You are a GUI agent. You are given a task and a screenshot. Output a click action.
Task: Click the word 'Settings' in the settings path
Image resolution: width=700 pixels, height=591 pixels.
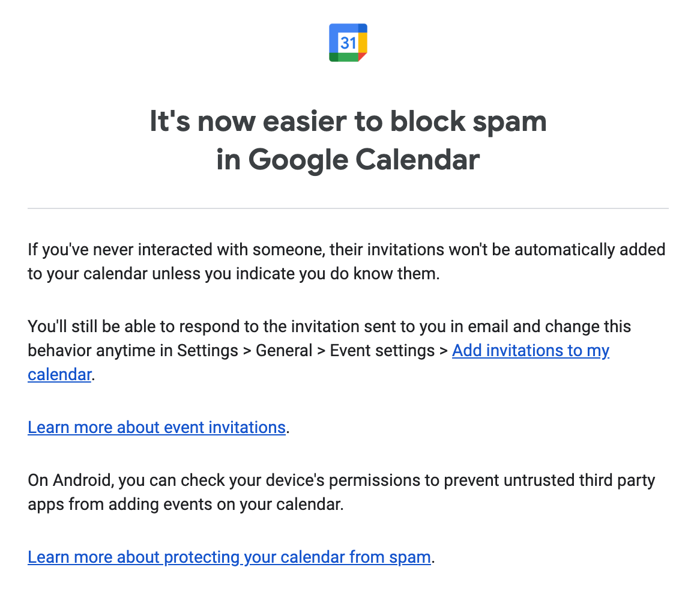click(208, 351)
